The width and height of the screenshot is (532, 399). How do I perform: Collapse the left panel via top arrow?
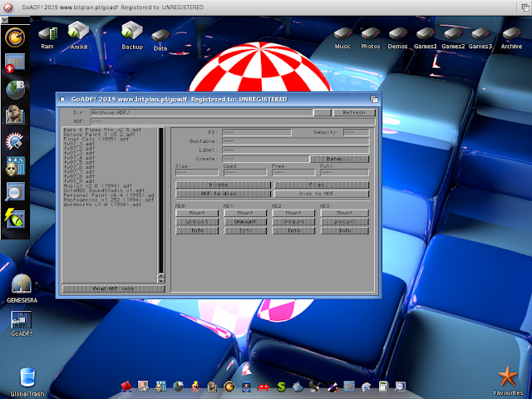click(x=4, y=20)
